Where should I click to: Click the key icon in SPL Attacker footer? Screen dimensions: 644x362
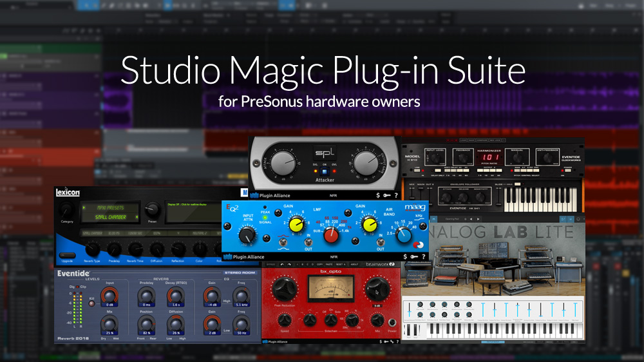pyautogui.click(x=387, y=196)
